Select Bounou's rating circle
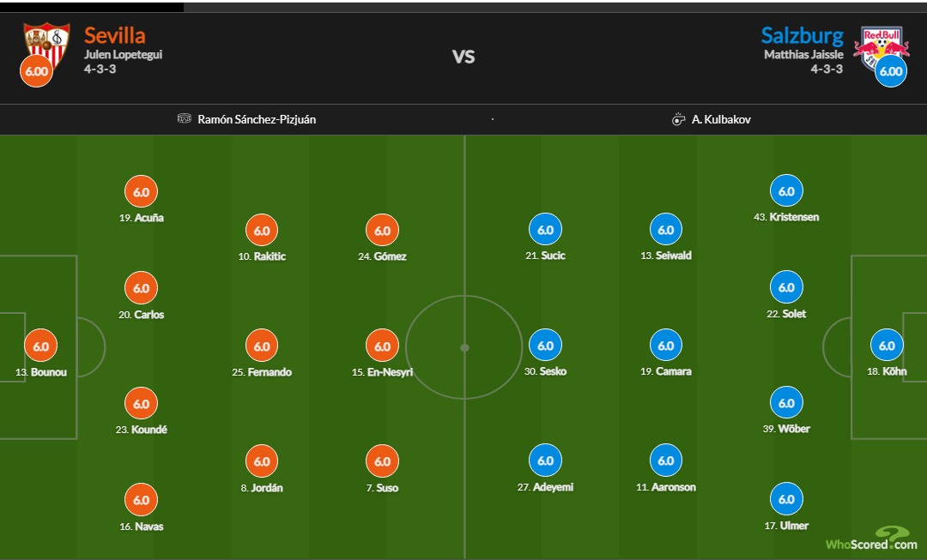Image resolution: width=927 pixels, height=560 pixels. [x=40, y=346]
